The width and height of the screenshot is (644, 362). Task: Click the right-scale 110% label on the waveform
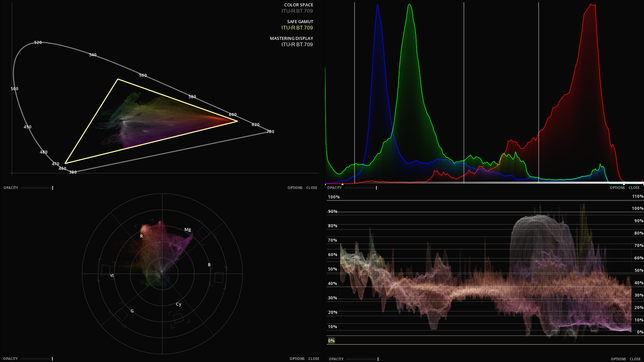point(638,196)
